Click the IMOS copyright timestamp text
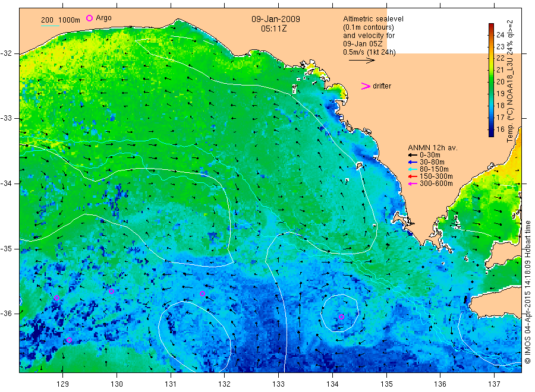This screenshot has width=535, height=392. [x=528, y=292]
